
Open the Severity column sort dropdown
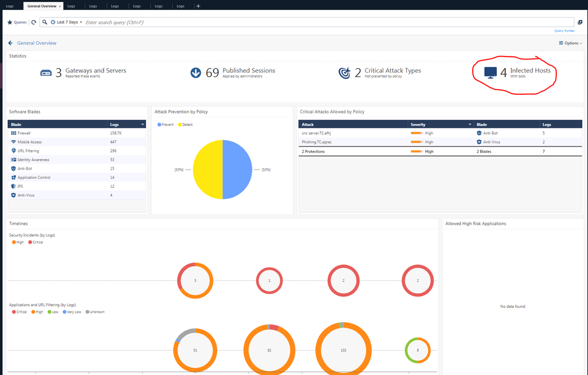[x=470, y=124]
